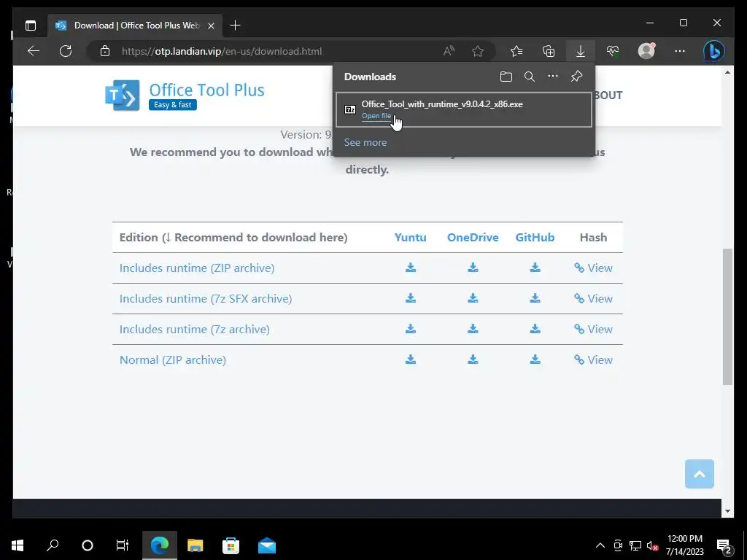Refresh the page with the reload icon

click(x=66, y=51)
